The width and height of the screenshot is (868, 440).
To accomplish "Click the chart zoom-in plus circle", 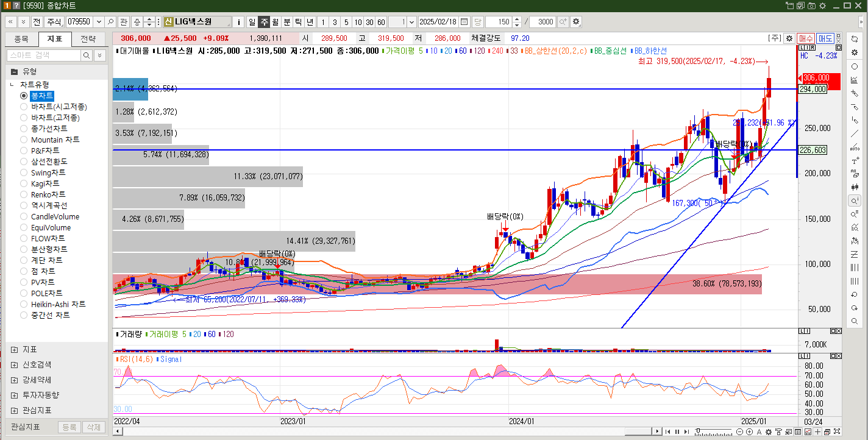I will pos(749,431).
